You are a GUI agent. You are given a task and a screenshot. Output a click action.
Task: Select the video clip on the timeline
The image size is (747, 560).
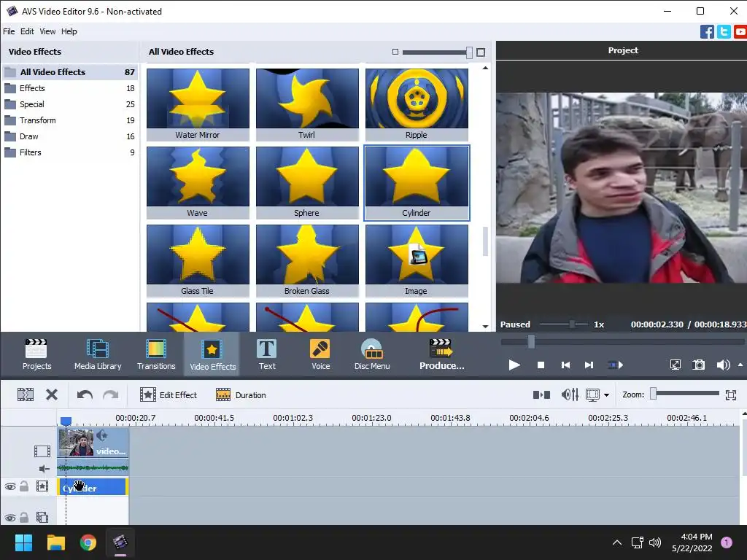[x=93, y=443]
